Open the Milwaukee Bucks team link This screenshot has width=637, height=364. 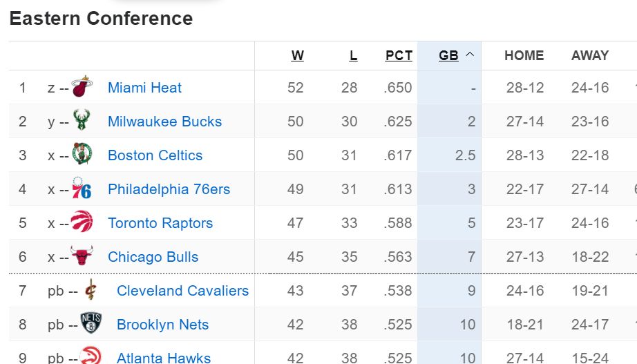tap(164, 122)
